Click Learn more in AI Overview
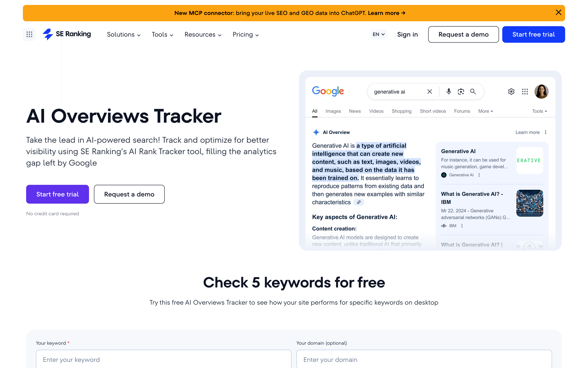The image size is (588, 368). tap(528, 132)
